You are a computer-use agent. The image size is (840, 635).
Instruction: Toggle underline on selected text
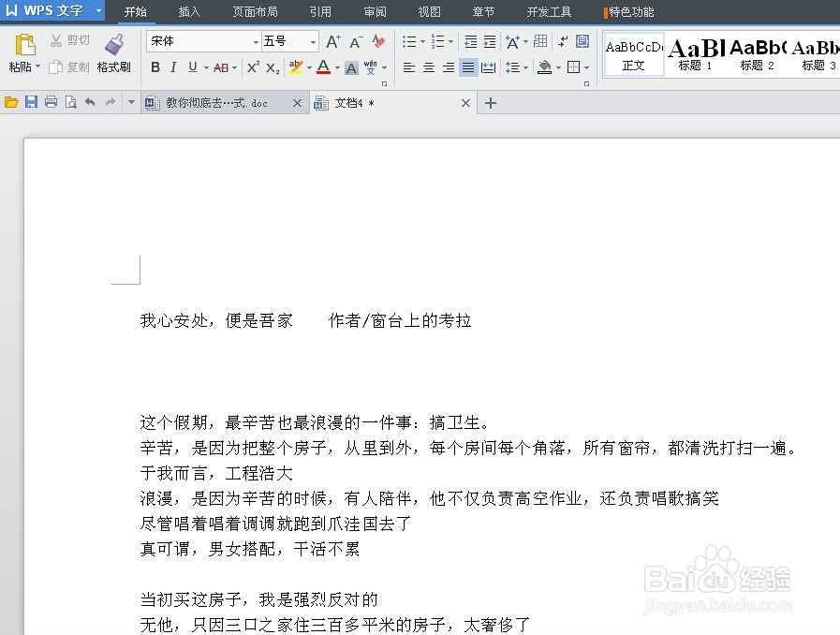point(190,68)
